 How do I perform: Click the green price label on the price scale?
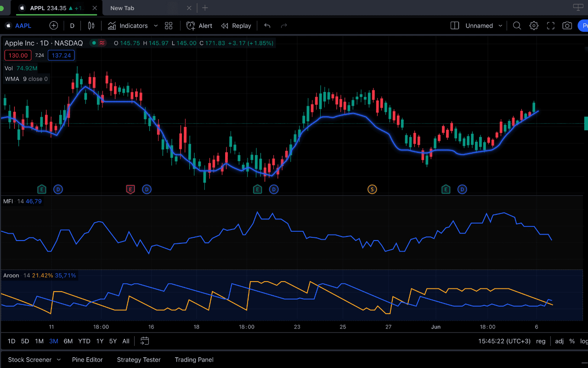pos(586,123)
